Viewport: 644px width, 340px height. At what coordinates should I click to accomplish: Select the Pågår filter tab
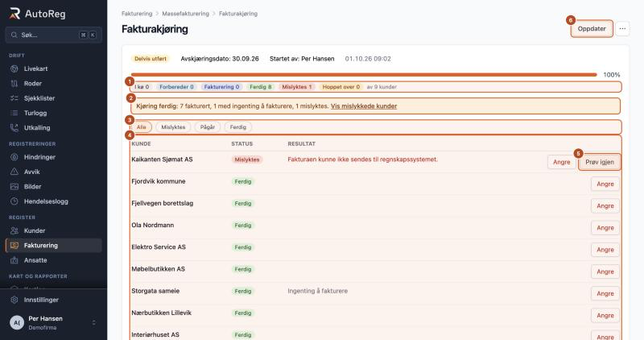(208, 127)
